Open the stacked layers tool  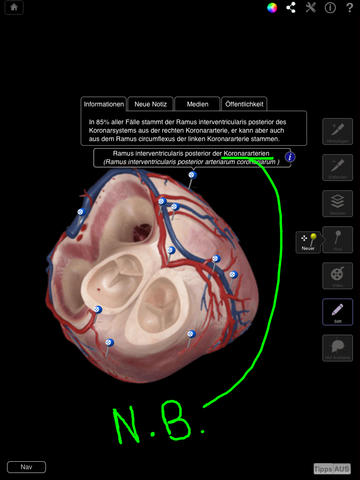tap(337, 203)
